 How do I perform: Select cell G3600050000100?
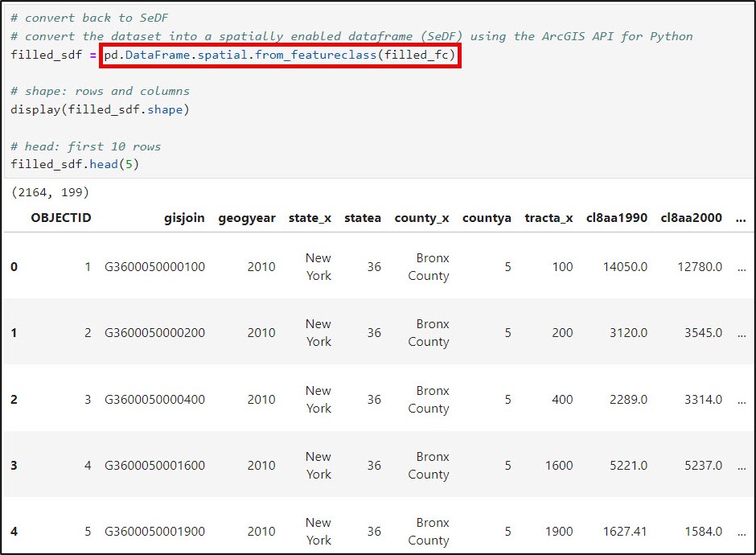(x=154, y=267)
